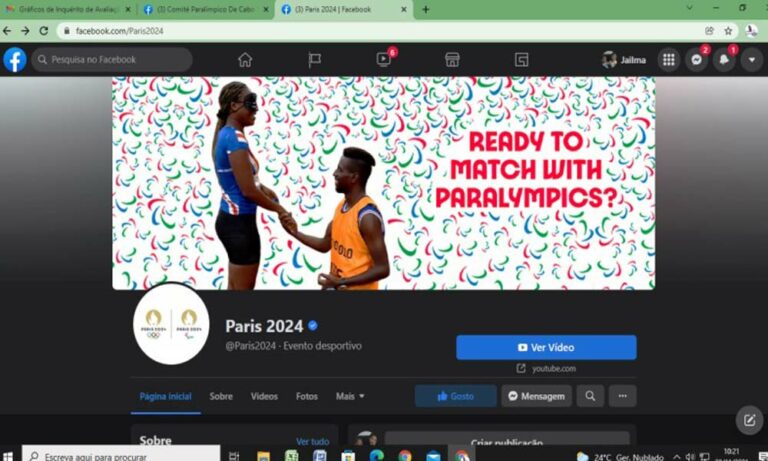Screen dimensions: 768x461
Task: Open the tab search chevron in Chrome
Action: click(x=689, y=8)
